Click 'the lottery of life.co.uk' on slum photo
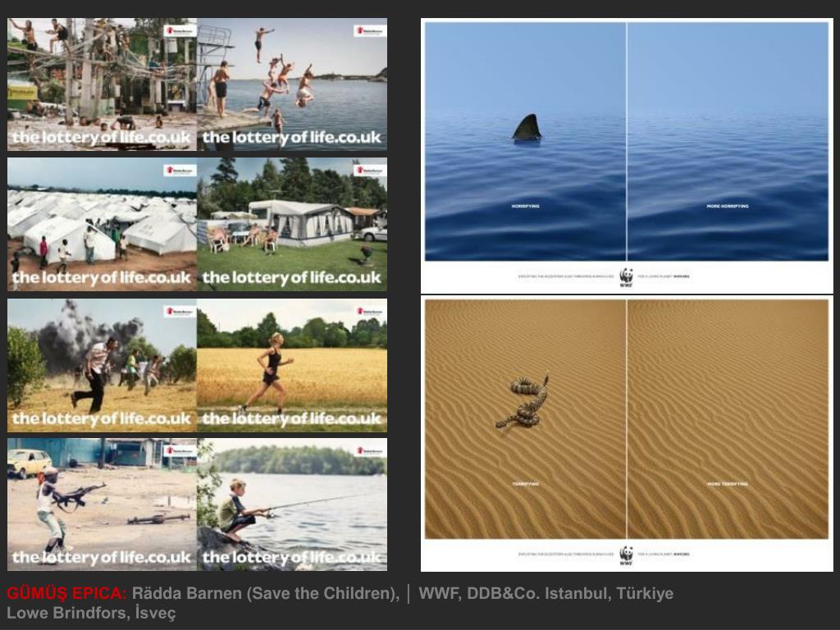Viewport: 840px width, 630px height. click(x=101, y=138)
